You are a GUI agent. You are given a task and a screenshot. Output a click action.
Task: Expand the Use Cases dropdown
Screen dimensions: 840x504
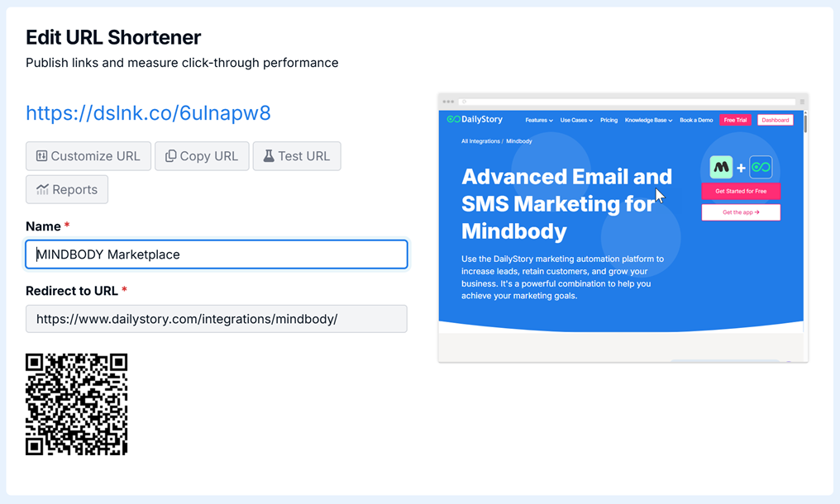[x=576, y=121]
